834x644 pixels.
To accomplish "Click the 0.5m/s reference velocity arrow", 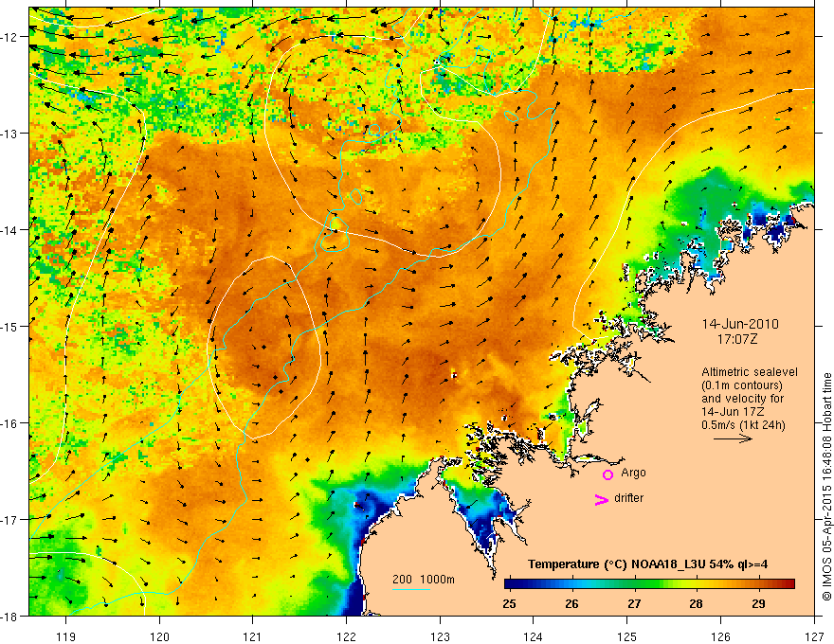I will coord(733,438).
